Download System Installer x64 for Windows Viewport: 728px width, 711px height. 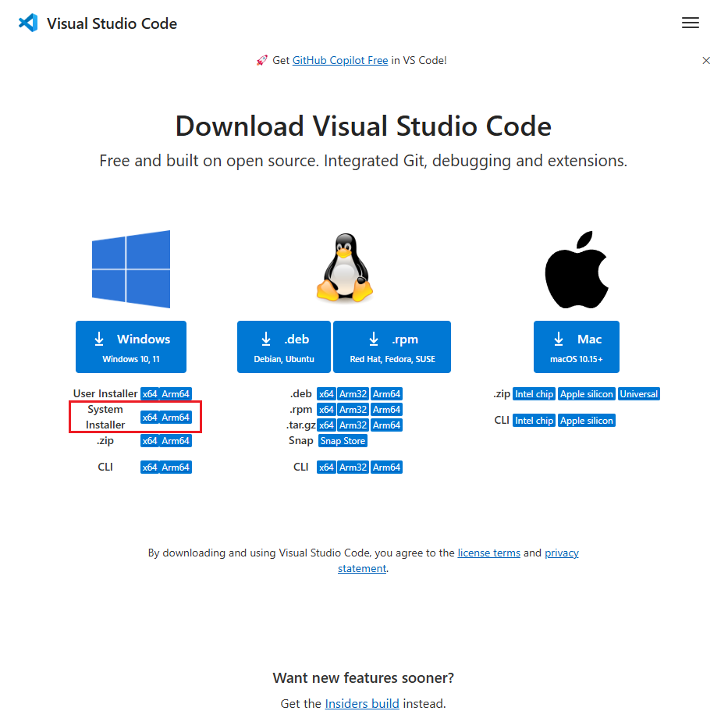tap(151, 417)
